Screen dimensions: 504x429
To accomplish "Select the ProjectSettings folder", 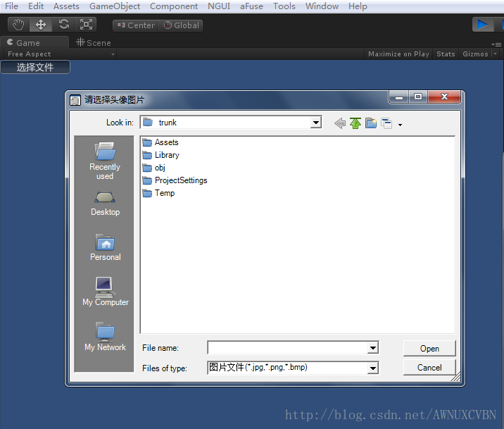I will [x=175, y=180].
